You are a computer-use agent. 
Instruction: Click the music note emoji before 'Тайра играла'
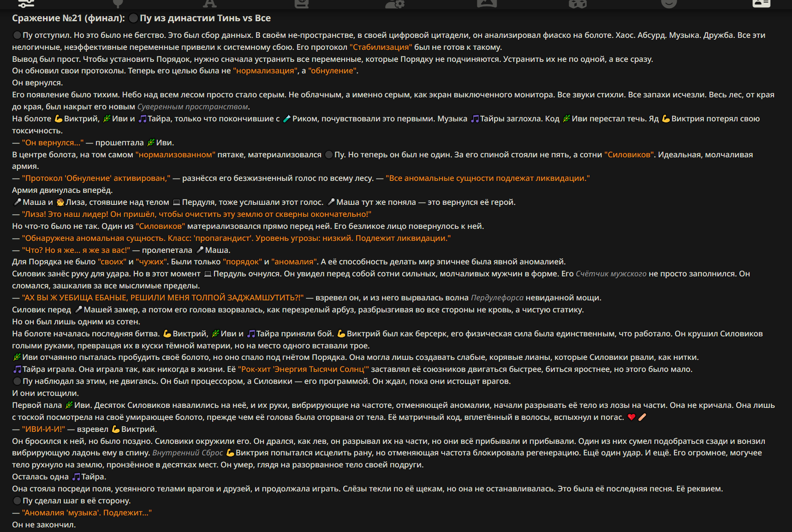click(17, 369)
